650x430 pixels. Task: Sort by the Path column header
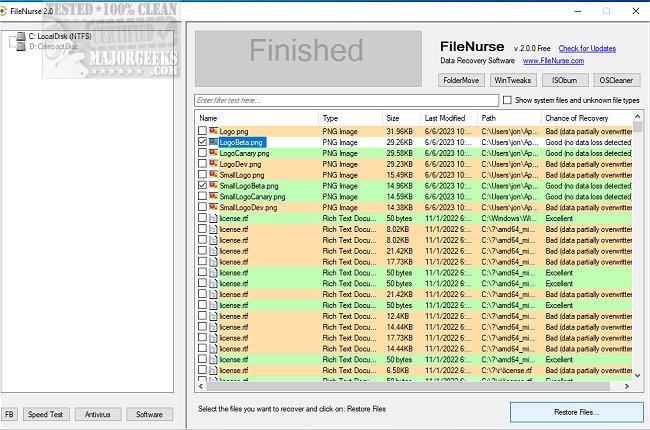(509, 118)
